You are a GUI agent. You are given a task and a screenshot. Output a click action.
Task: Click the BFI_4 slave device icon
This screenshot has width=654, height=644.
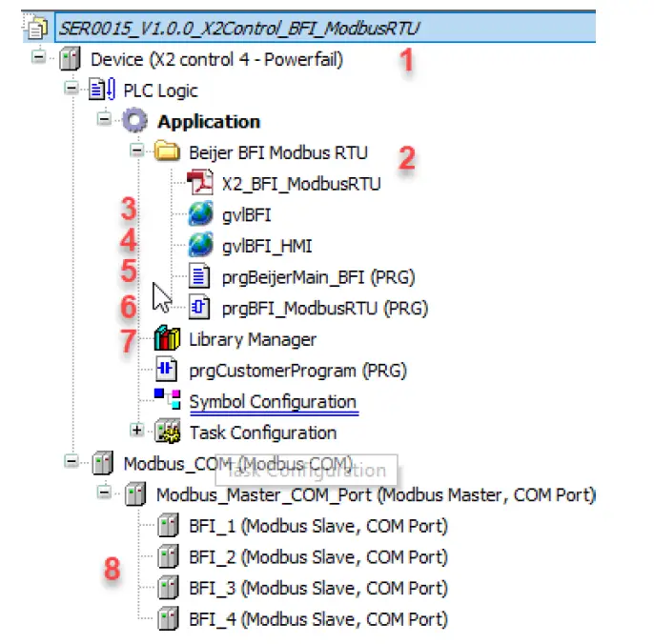pyautogui.click(x=168, y=618)
